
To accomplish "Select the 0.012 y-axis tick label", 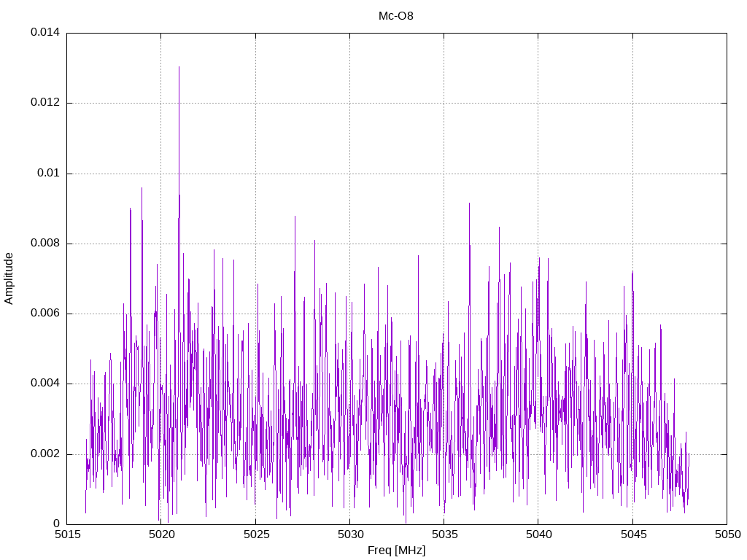I will tap(44, 103).
